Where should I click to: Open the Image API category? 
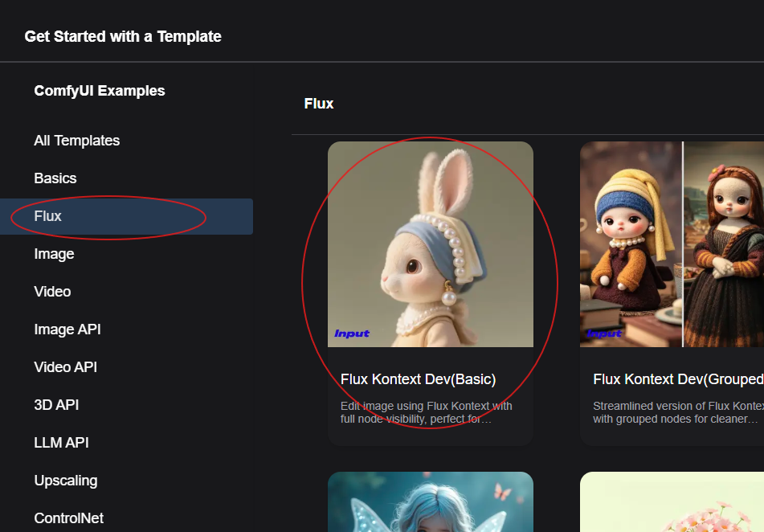(67, 329)
